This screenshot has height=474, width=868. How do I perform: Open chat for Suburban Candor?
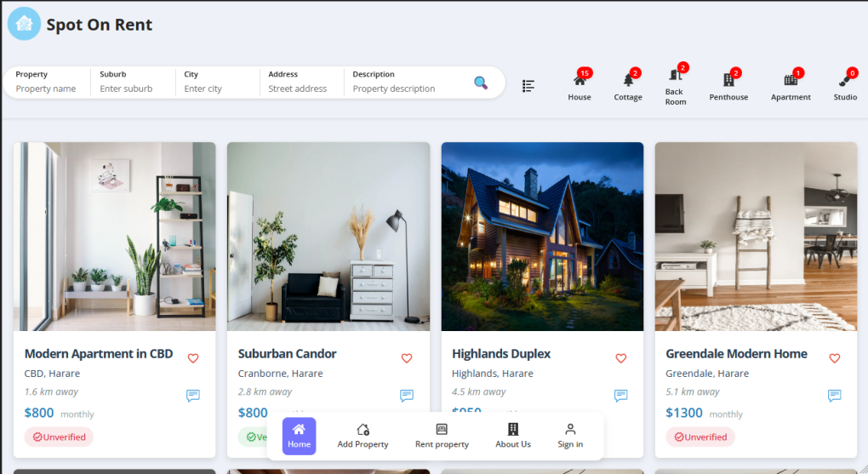(407, 396)
